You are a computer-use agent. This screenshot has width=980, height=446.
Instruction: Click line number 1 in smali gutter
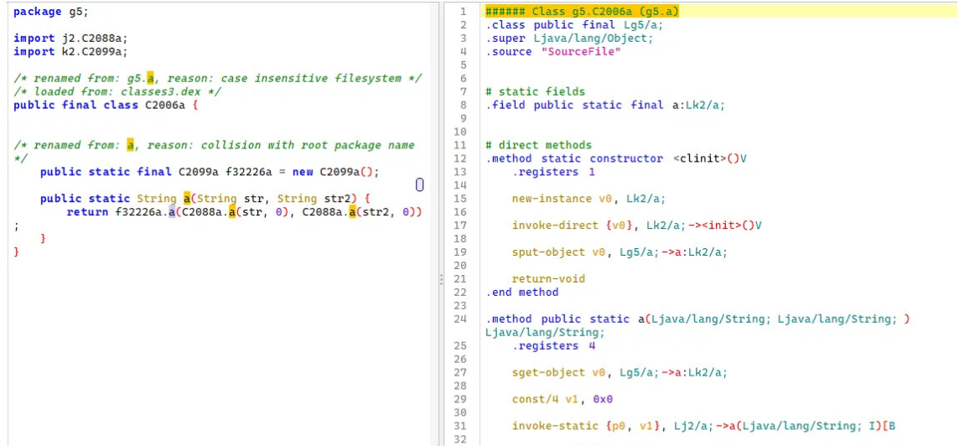[x=463, y=12]
